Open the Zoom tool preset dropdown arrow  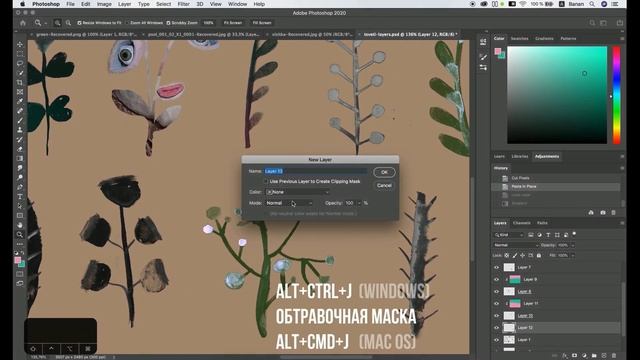coord(45,23)
